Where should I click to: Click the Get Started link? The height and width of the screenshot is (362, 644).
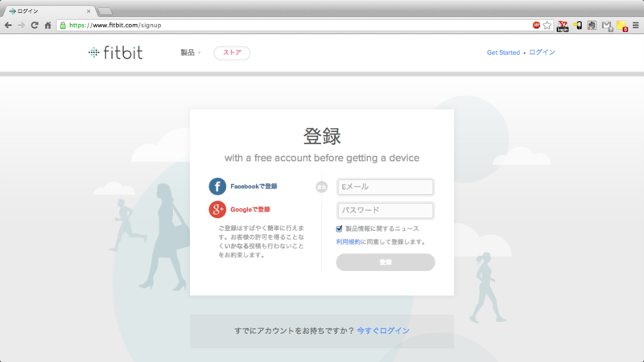[503, 52]
